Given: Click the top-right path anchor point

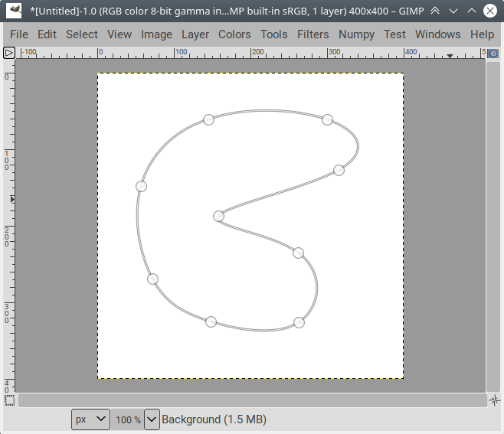Looking at the screenshot, I should coord(327,119).
